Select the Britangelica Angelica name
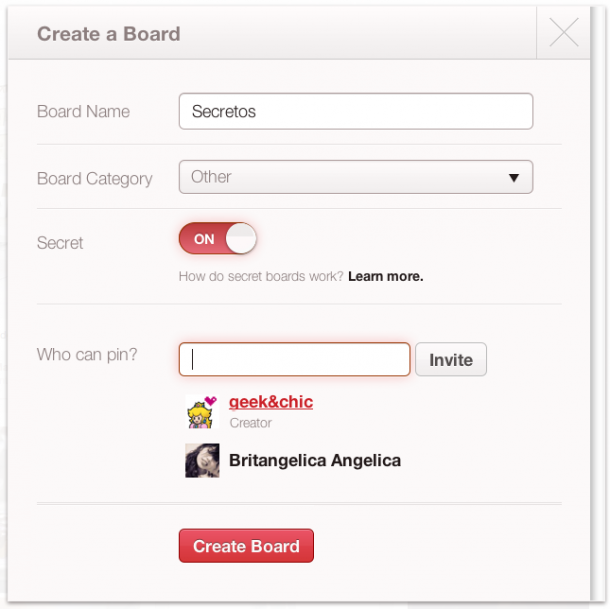The width and height of the screenshot is (610, 609). (315, 461)
